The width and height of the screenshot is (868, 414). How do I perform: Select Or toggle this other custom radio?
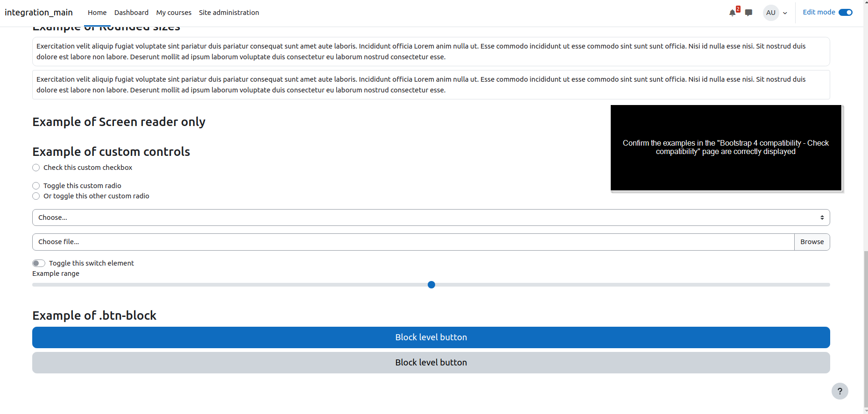coord(36,196)
